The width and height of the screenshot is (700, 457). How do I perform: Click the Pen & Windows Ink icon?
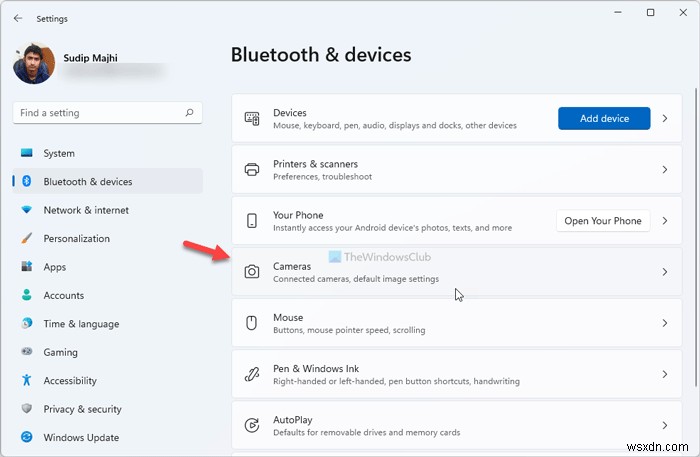pyautogui.click(x=252, y=374)
